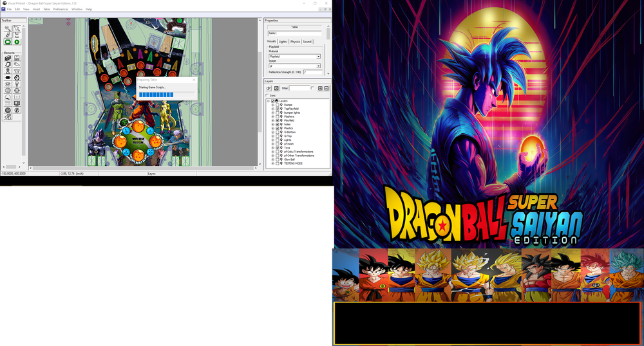The width and height of the screenshot is (644, 346).
Task: Expand the GI Bottom layer node
Action: pos(272,132)
